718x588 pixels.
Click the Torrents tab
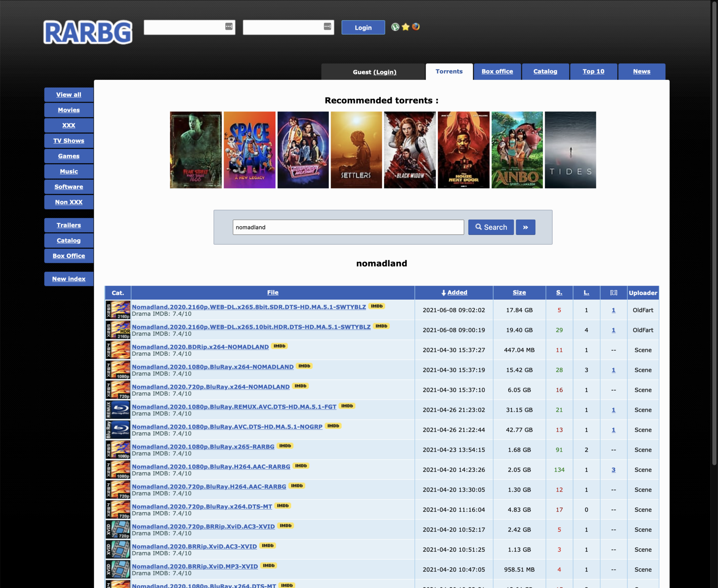click(449, 71)
